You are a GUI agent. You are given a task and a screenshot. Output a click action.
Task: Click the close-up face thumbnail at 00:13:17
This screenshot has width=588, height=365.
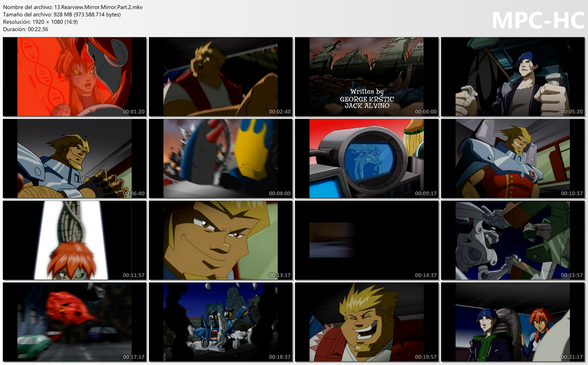[221, 240]
